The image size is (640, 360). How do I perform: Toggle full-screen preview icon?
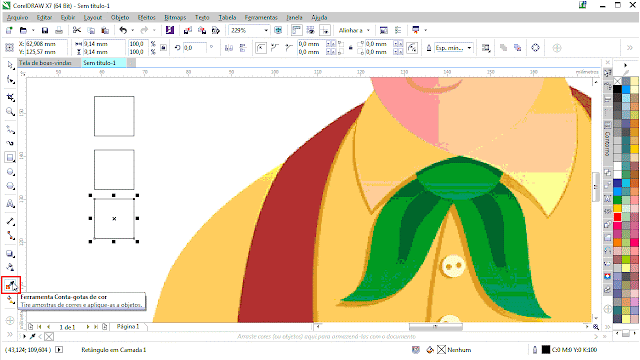coord(278,30)
